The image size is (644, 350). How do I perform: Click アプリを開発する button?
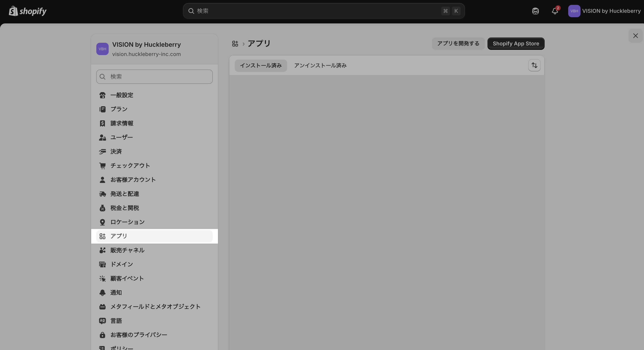pos(458,43)
